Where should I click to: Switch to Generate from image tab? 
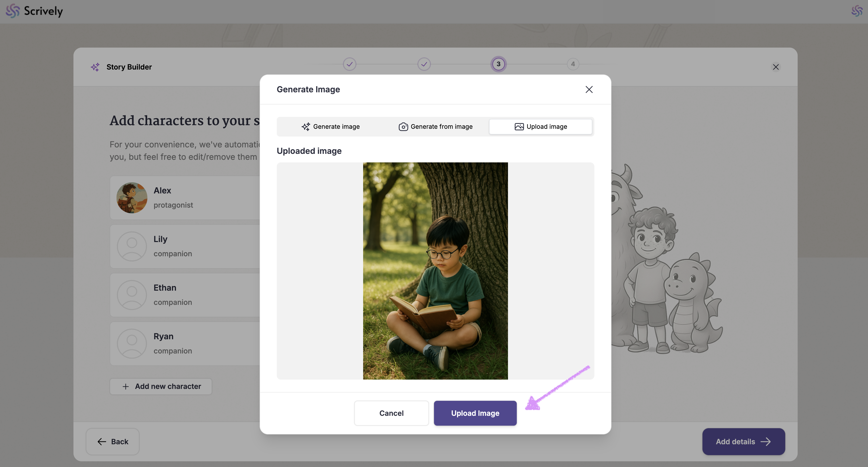[435, 127]
